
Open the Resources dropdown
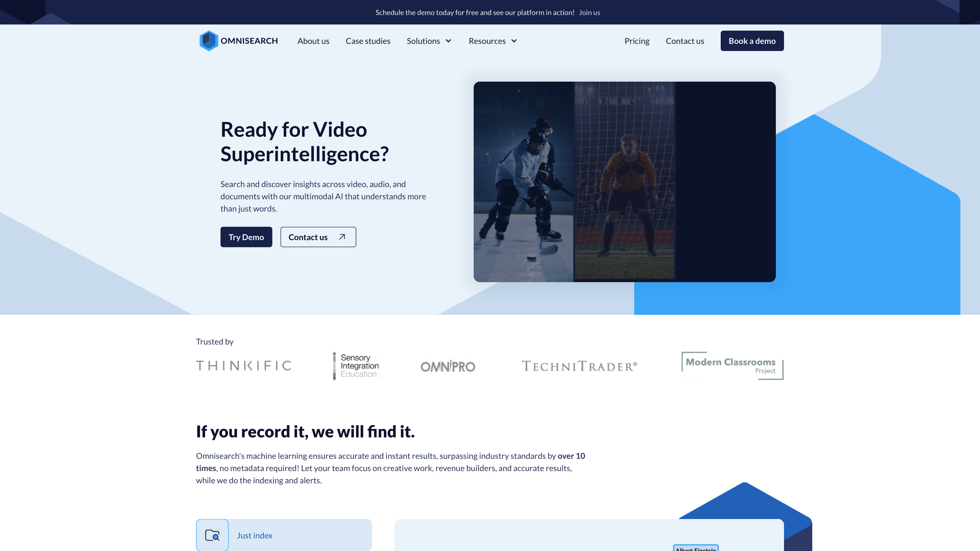coord(492,41)
